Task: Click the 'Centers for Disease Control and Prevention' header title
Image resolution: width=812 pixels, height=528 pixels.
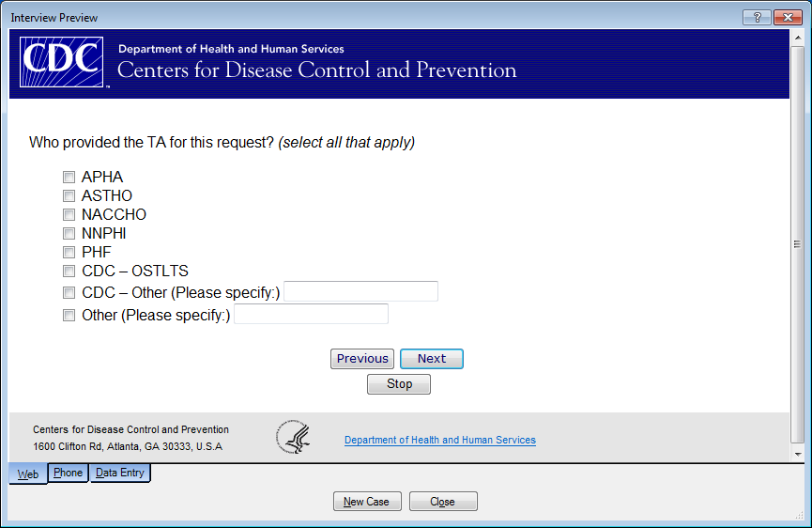Action: 317,70
